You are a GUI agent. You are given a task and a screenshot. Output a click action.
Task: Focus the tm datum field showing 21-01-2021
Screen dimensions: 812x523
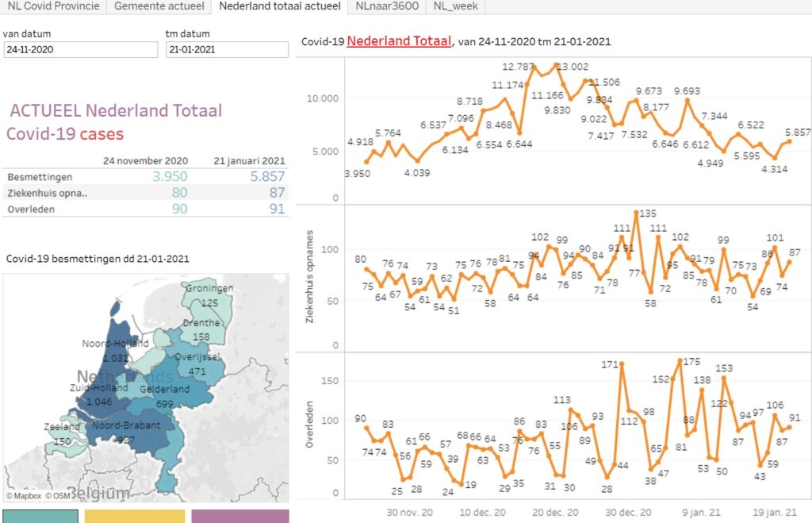[226, 49]
